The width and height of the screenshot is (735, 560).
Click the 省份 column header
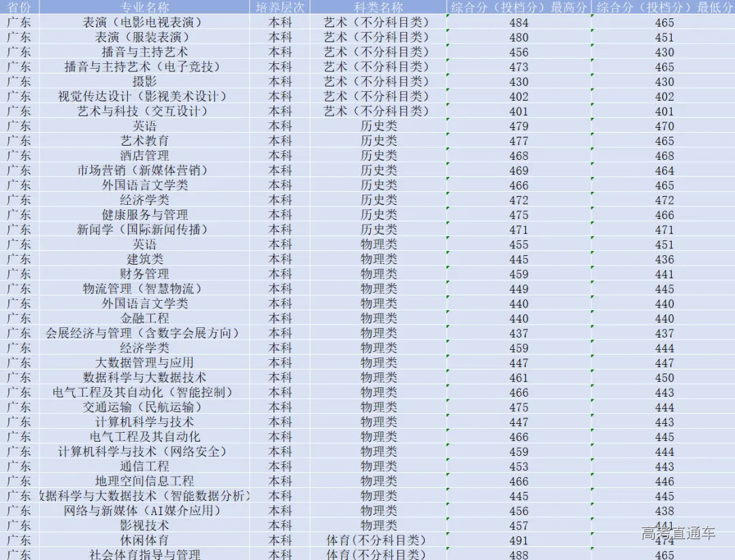point(19,7)
